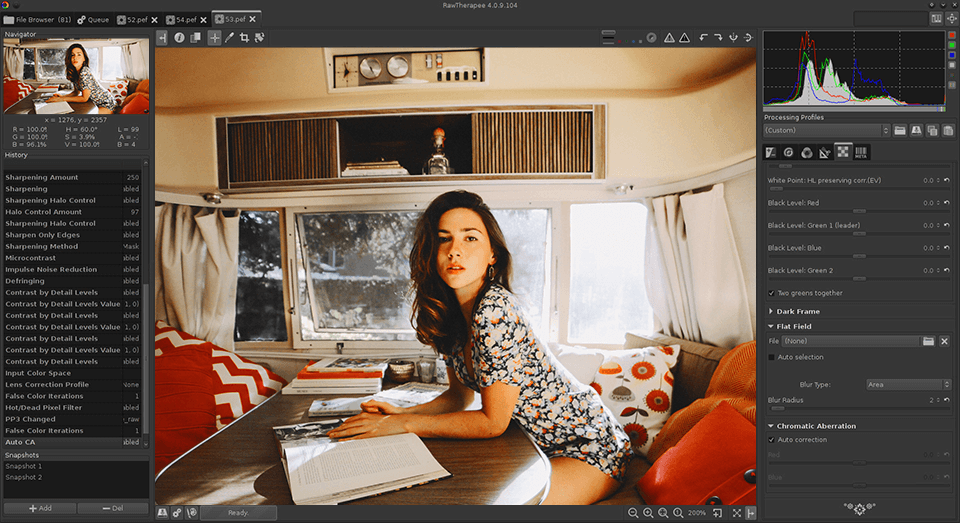Screen dimensions: 960x523
Task: Zoom in on the preview
Action: point(648,513)
